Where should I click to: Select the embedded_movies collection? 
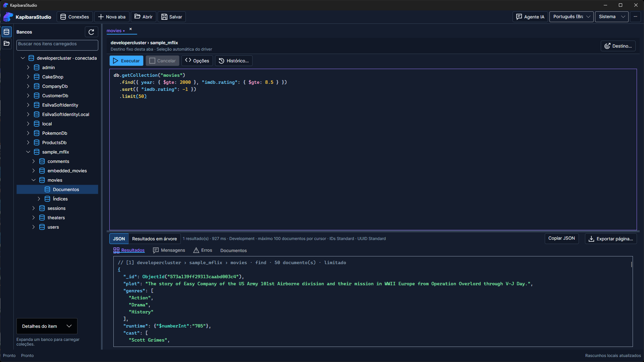(67, 171)
